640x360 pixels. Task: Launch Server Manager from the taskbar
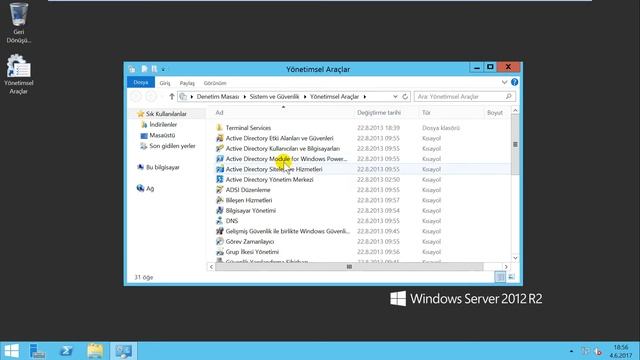[x=37, y=351]
